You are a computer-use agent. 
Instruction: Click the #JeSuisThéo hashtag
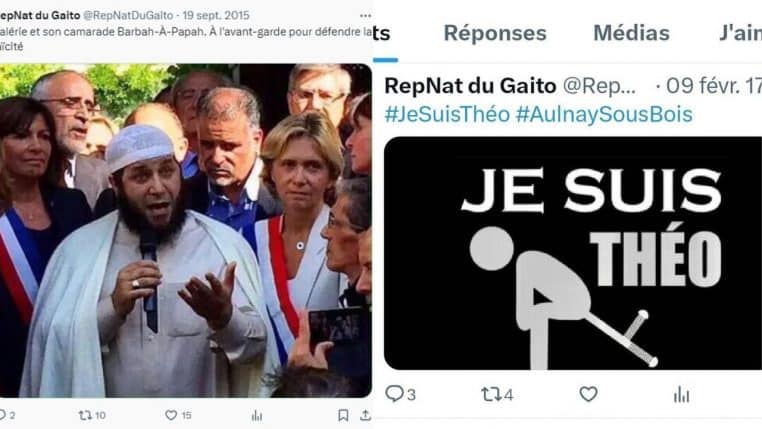click(x=447, y=115)
